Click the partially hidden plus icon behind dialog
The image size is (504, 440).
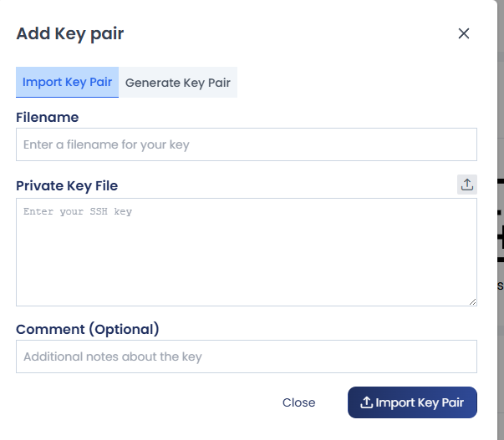coord(501,237)
